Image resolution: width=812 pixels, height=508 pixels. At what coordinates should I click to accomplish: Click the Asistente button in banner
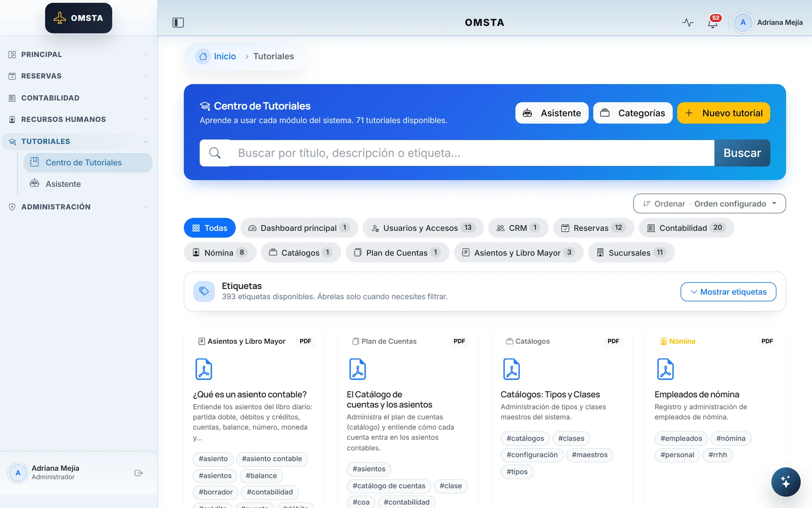point(551,113)
